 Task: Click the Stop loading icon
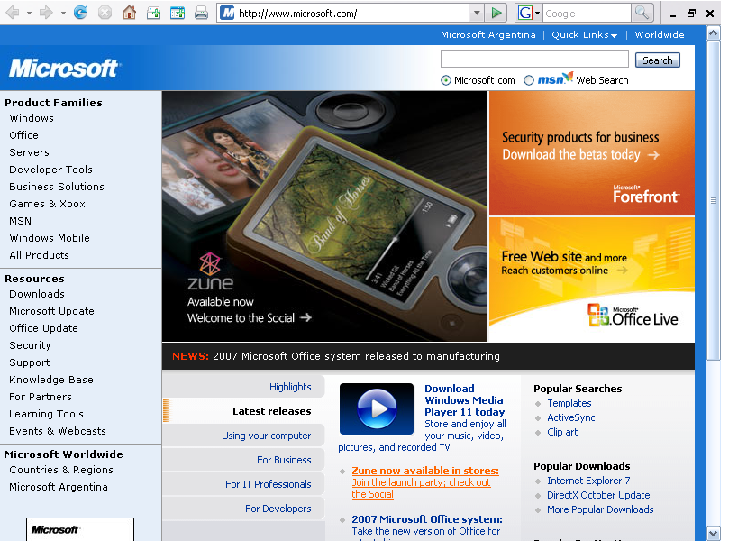105,13
